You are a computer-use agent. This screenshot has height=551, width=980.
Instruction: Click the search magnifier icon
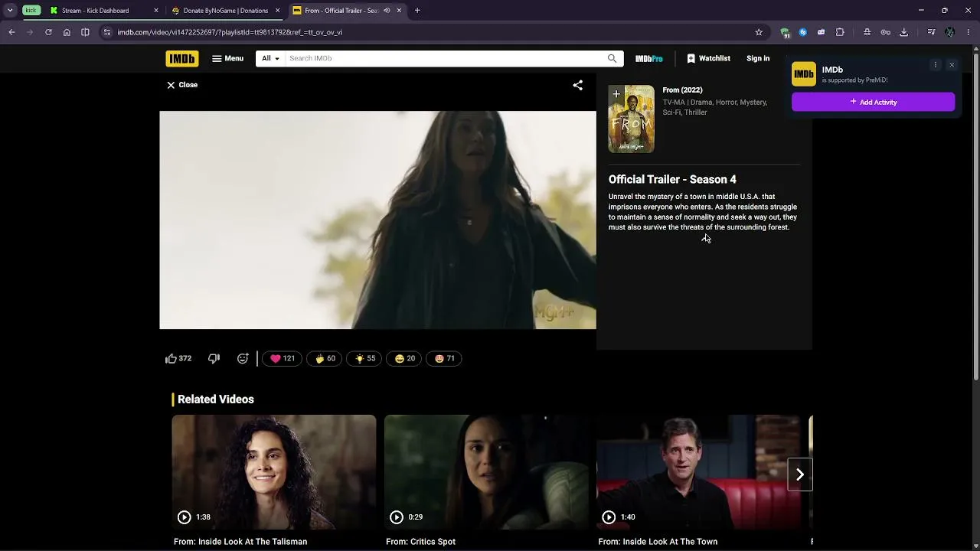click(612, 58)
